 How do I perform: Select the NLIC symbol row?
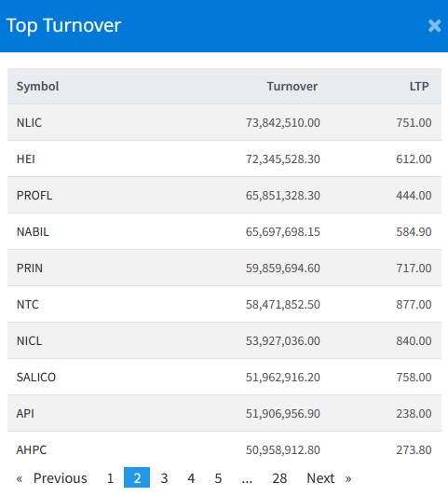224,122
